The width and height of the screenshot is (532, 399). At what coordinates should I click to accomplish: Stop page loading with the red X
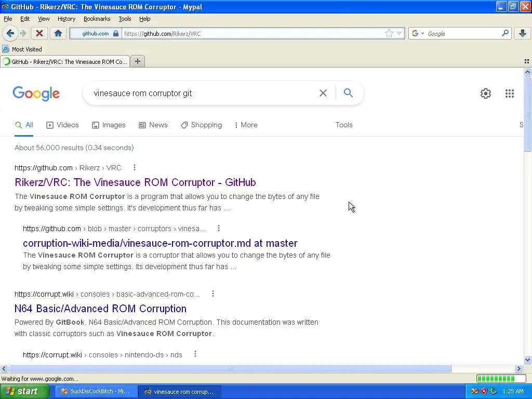tap(39, 33)
